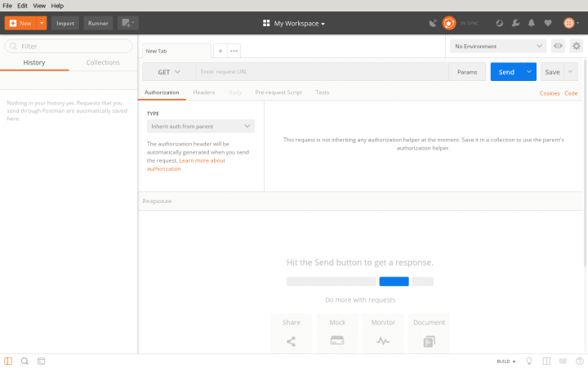The height and width of the screenshot is (368, 588).
Task: Click the blue Send button
Action: coord(506,72)
